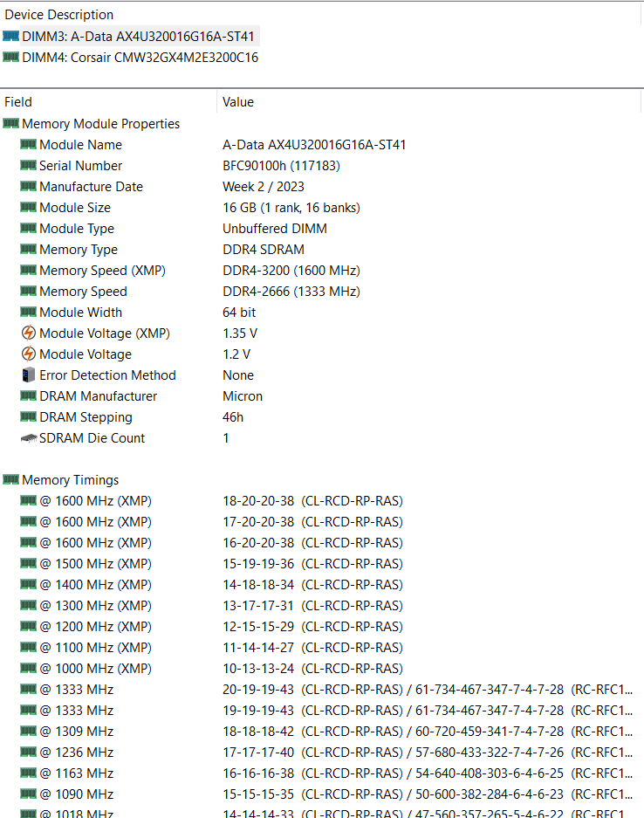This screenshot has height=818, width=644.
Task: Click the @ 1163 MHz row icon
Action: point(28,773)
